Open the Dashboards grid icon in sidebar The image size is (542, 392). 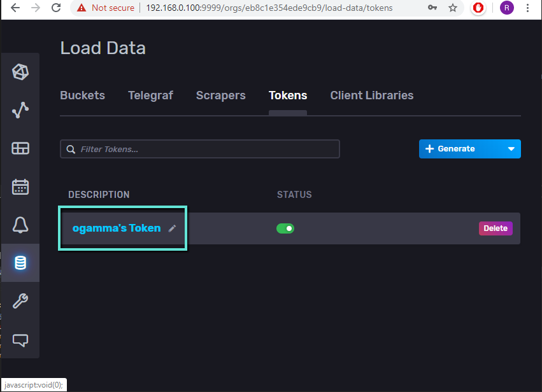20,148
